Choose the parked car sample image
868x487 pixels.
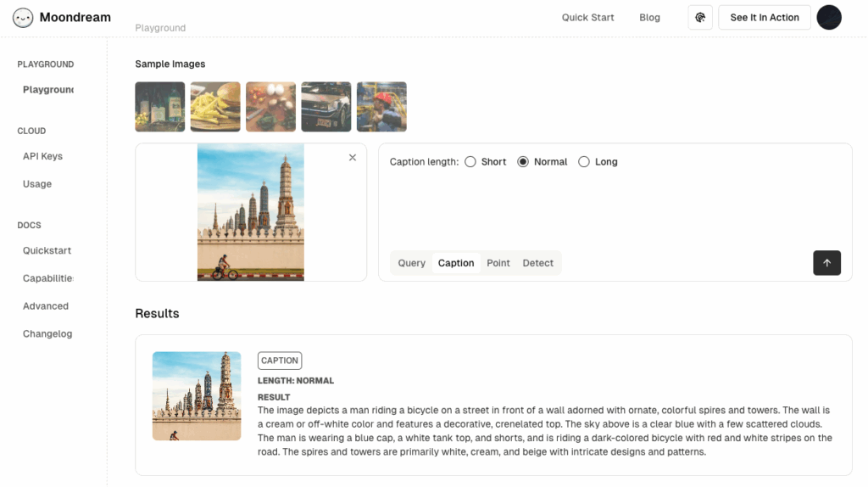pyautogui.click(x=326, y=107)
